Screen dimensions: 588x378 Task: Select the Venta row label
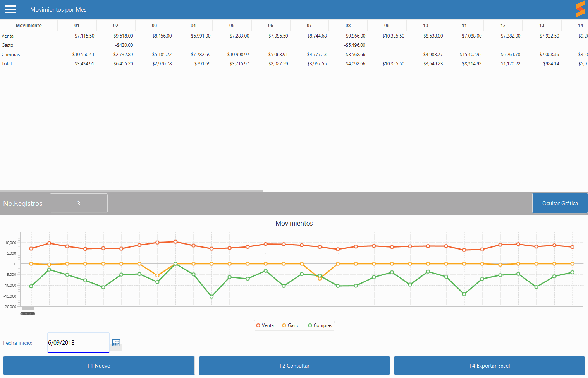[x=8, y=36]
